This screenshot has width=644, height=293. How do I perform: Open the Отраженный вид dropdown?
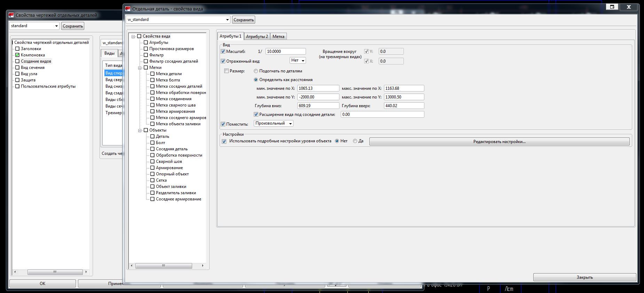(x=298, y=61)
